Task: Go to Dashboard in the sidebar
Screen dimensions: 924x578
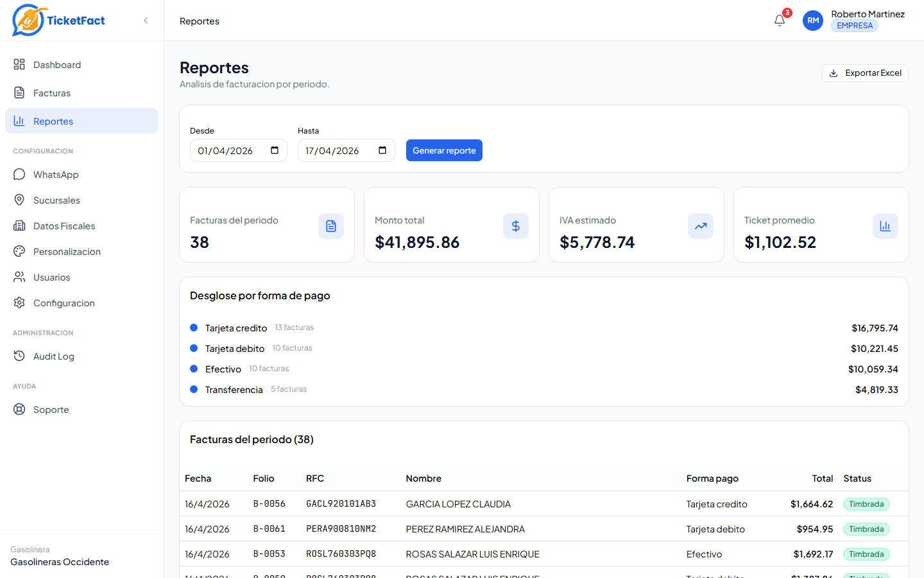Action: click(57, 65)
